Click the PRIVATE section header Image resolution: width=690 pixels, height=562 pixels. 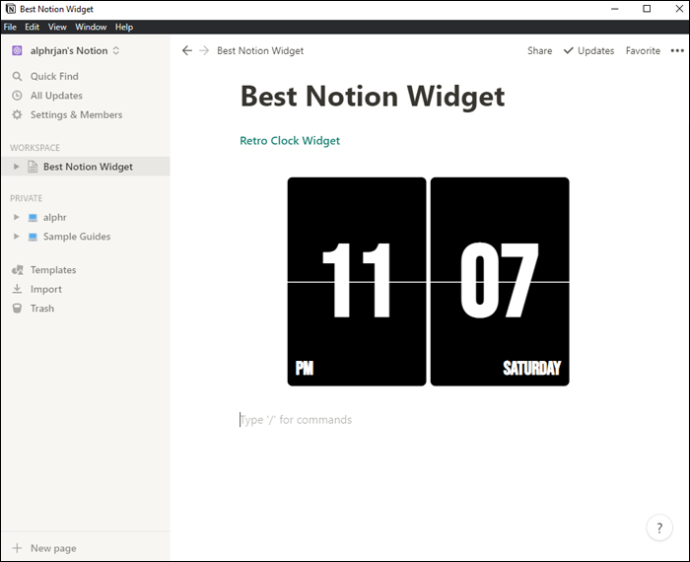click(x=26, y=198)
